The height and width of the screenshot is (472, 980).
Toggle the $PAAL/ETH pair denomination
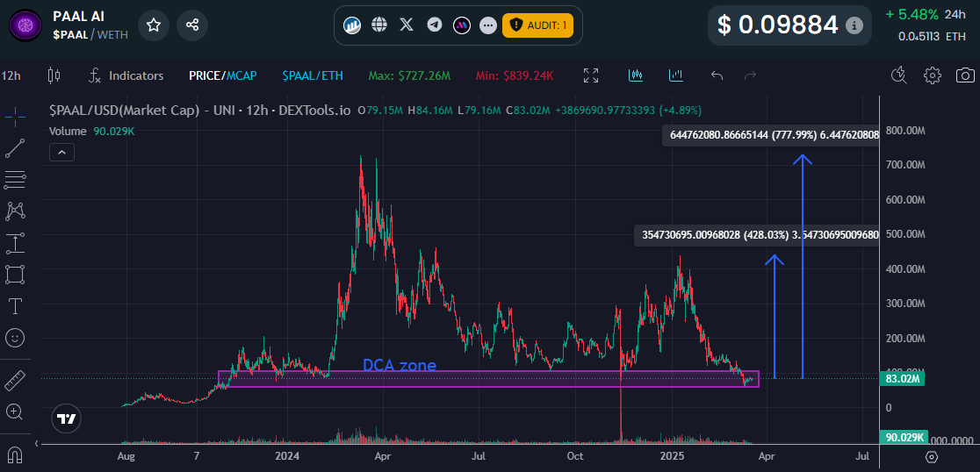[313, 75]
